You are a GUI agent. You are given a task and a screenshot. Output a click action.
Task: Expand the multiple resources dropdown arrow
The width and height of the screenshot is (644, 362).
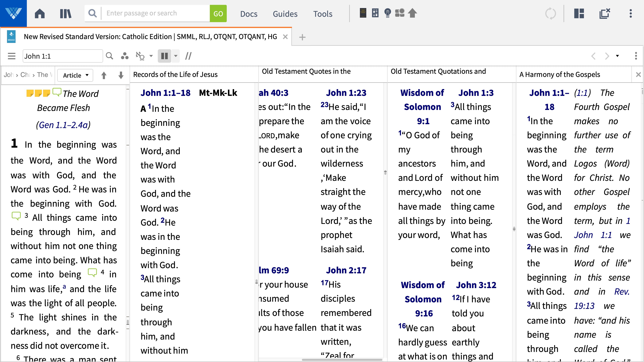pyautogui.click(x=176, y=56)
